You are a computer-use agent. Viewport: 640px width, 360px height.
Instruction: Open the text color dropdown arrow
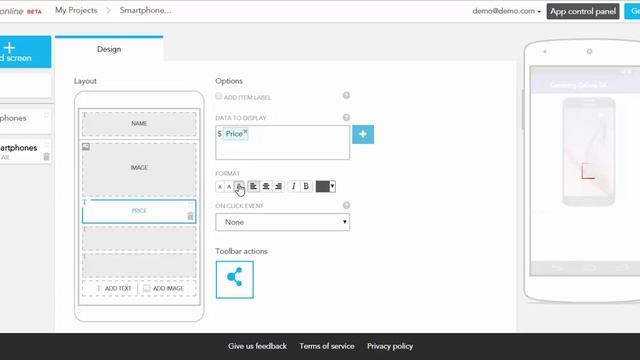pos(333,187)
